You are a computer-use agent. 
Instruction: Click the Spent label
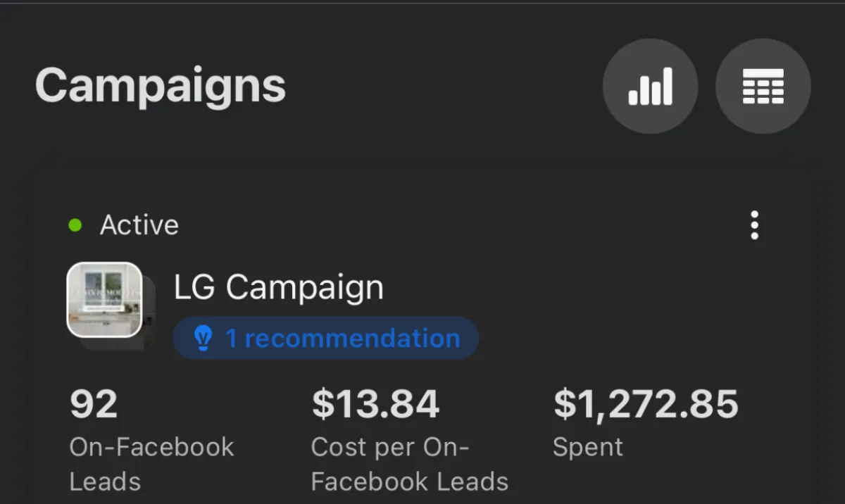tap(588, 448)
